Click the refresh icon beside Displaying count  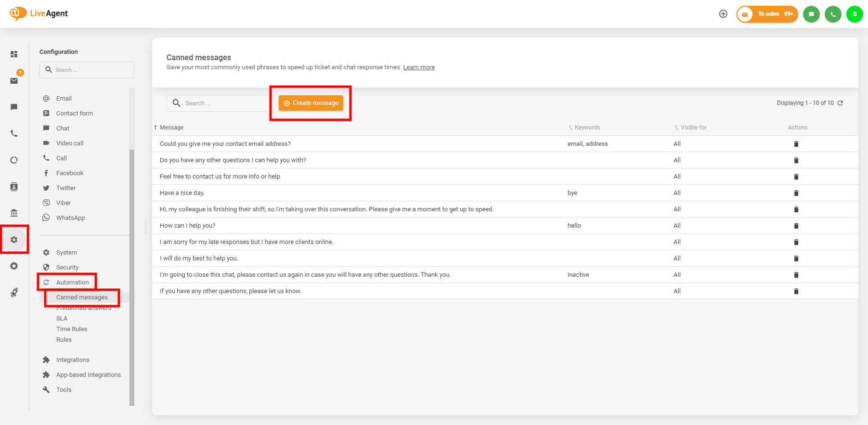(840, 103)
